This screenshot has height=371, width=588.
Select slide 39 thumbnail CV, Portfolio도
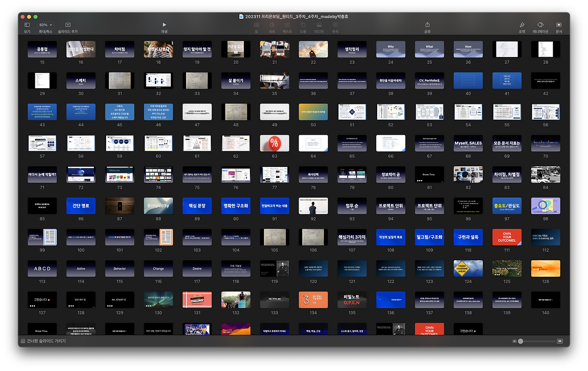coord(430,80)
